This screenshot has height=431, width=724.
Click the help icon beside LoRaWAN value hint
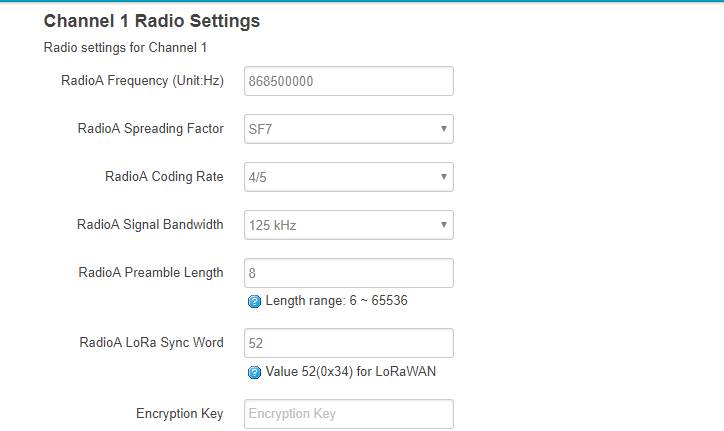[254, 372]
